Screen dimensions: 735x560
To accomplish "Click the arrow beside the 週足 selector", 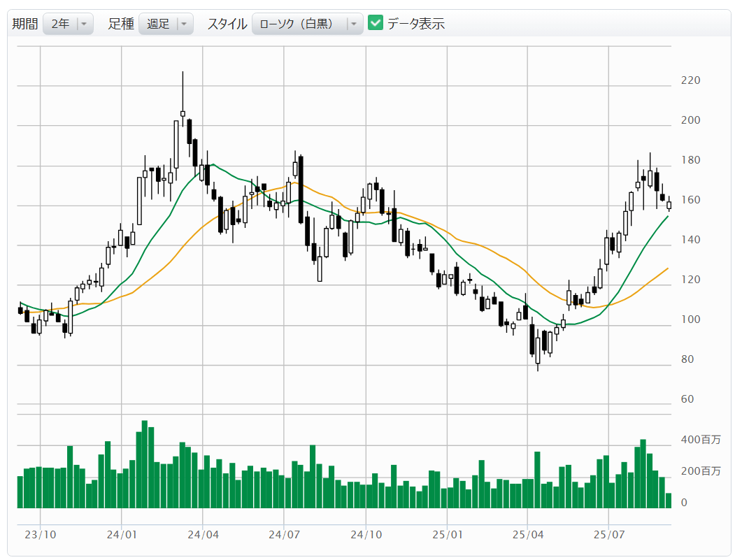I will (184, 24).
